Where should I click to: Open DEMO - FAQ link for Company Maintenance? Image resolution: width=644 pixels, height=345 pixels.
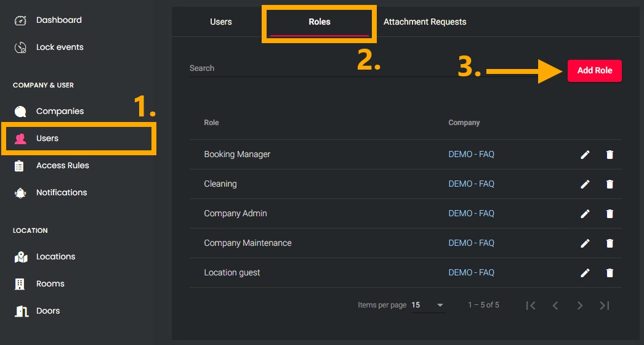(471, 243)
